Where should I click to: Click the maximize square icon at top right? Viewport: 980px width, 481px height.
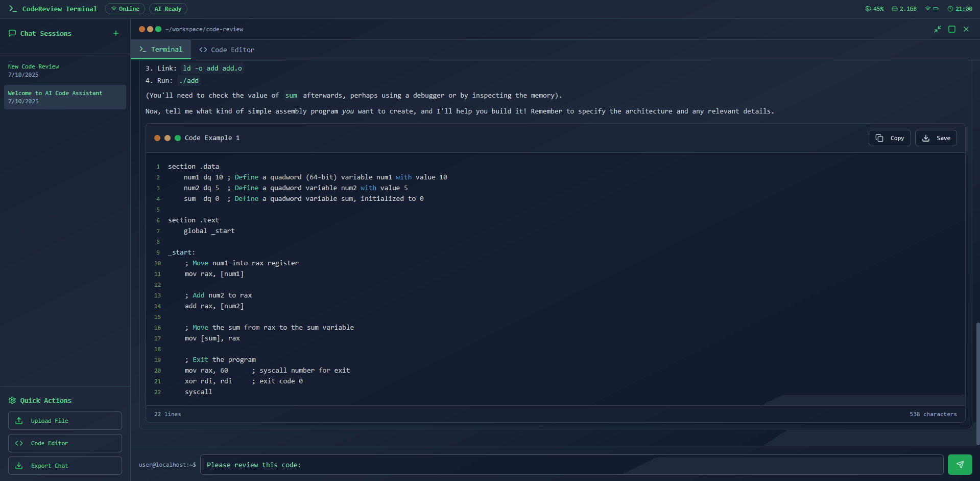pos(952,29)
